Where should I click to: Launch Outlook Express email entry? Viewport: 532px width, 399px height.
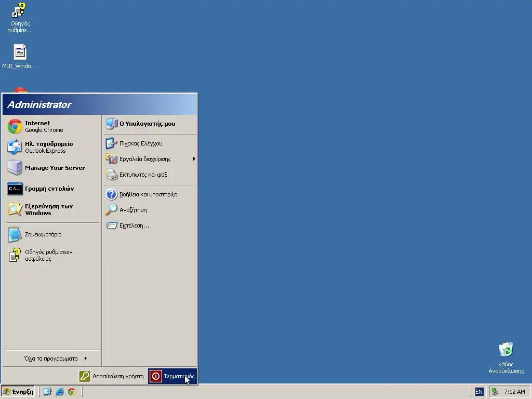[52, 147]
